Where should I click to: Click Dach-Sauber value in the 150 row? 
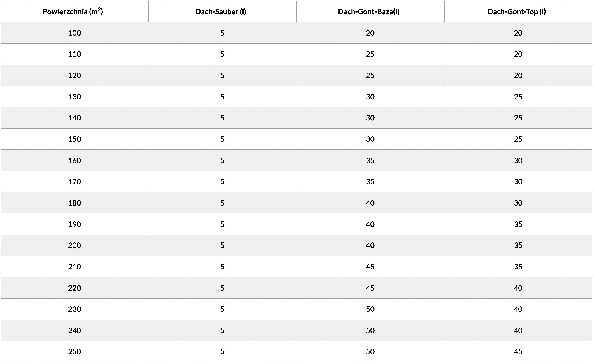(222, 139)
